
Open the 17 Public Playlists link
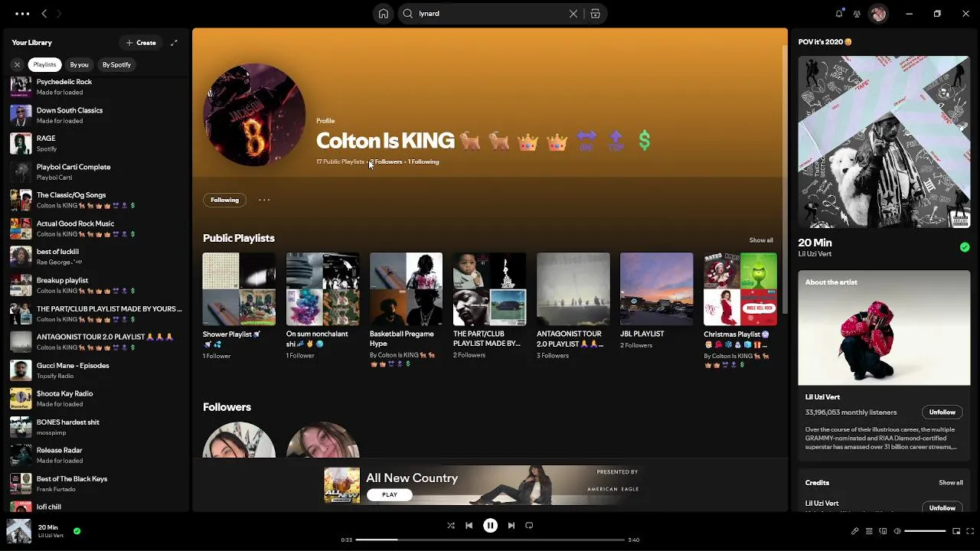point(340,161)
